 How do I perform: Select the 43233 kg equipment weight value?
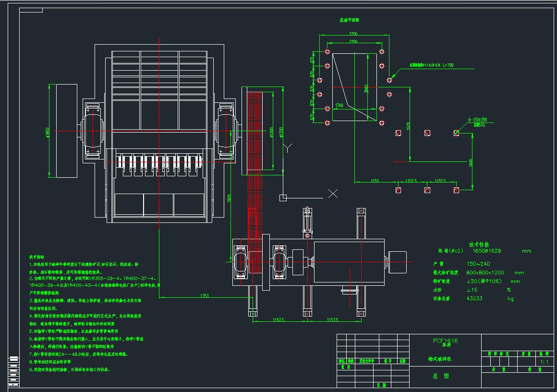tap(474, 298)
